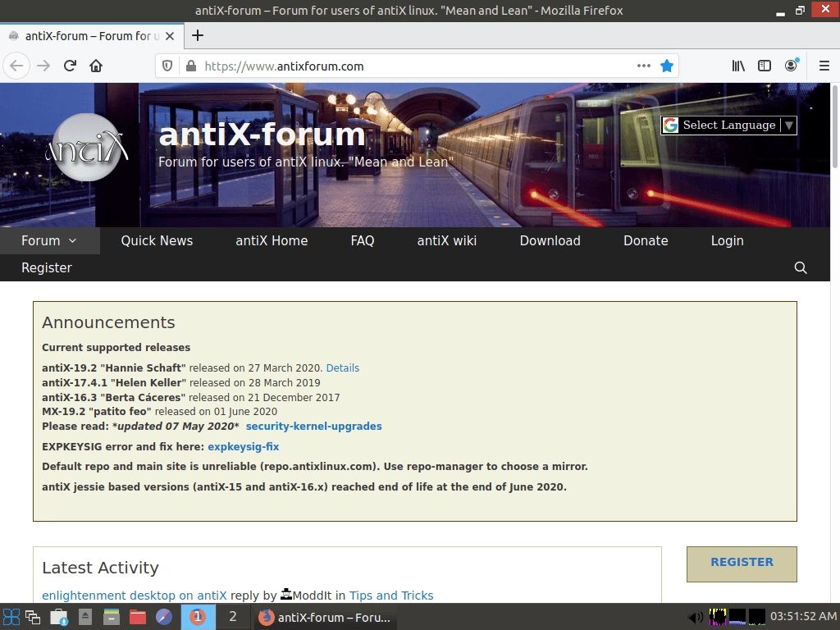Open the antiX-19.2 Details link
840x630 pixels.
click(342, 368)
